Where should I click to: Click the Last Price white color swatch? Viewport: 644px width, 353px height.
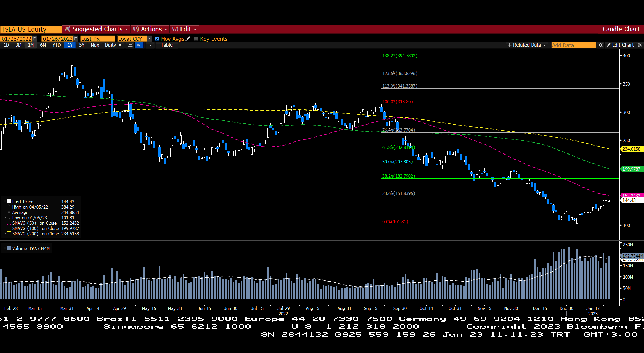9,202
